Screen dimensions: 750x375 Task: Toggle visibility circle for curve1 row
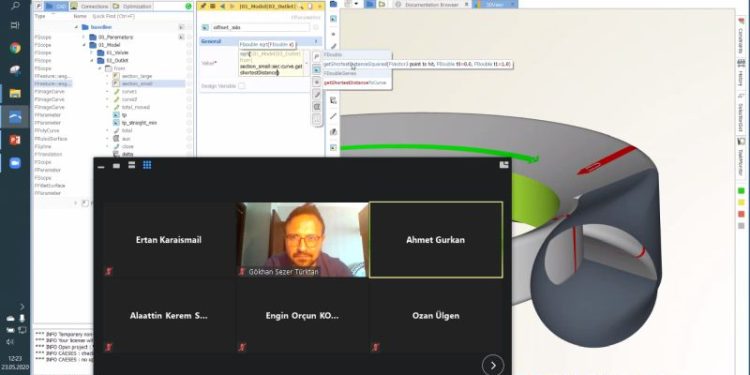click(189, 91)
